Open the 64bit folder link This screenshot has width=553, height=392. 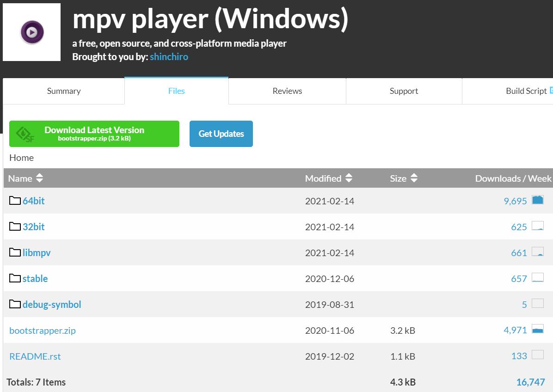click(33, 201)
